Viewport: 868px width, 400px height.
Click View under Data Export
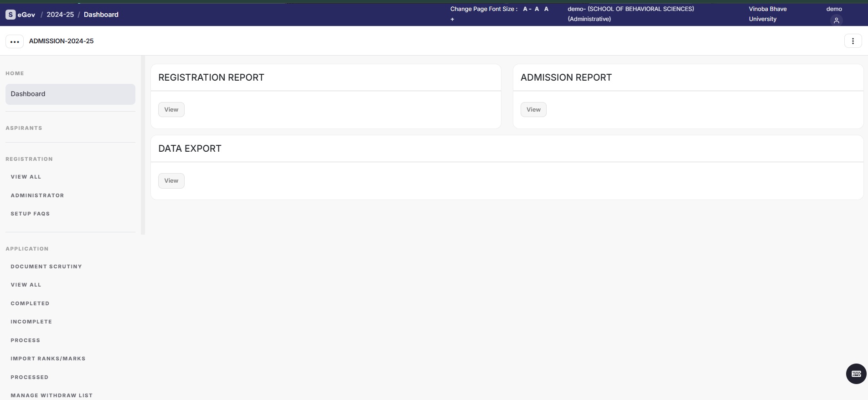pos(171,181)
